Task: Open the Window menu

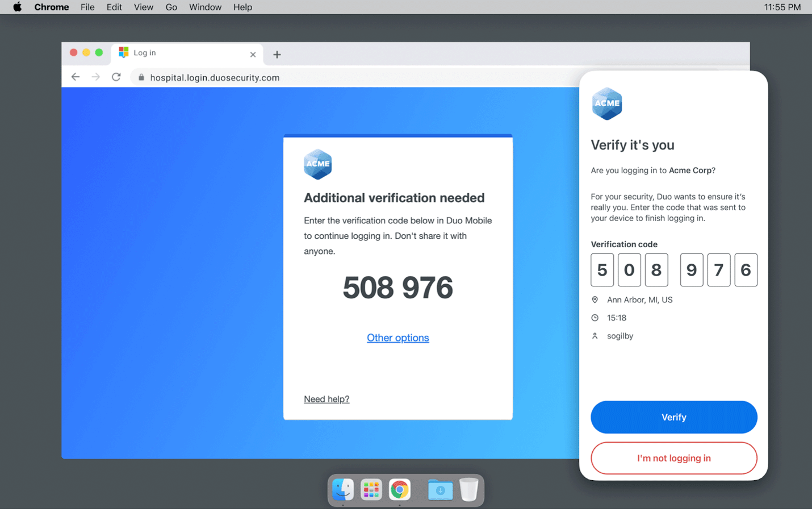Action: (205, 7)
